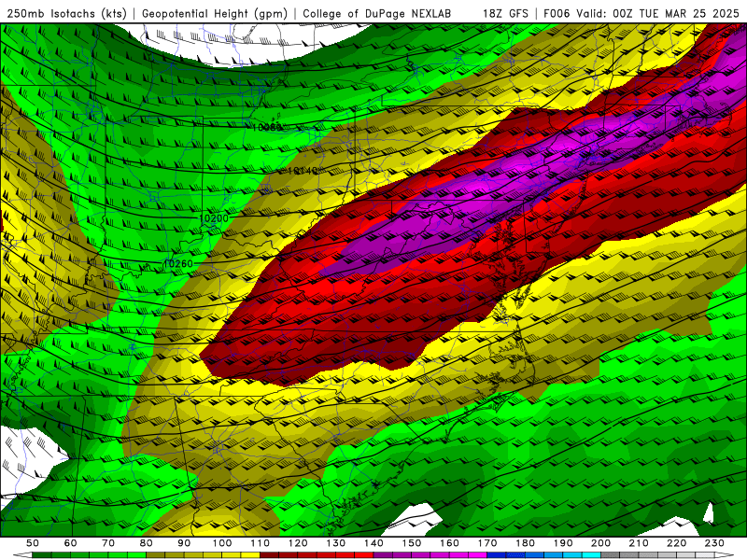Click the 'F006 Valid: 00Z TUE MAR 25 2025' text
This screenshot has height=560, width=747.
(x=642, y=13)
